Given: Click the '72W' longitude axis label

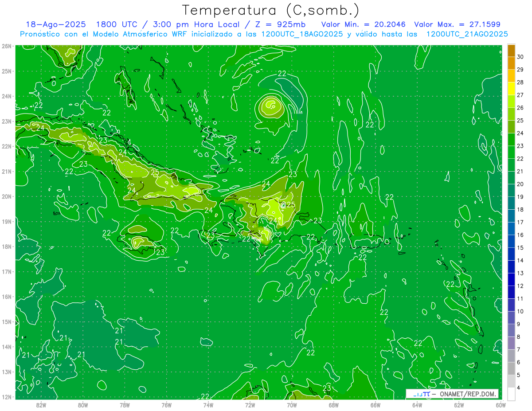Looking at the screenshot, I should click(250, 404).
